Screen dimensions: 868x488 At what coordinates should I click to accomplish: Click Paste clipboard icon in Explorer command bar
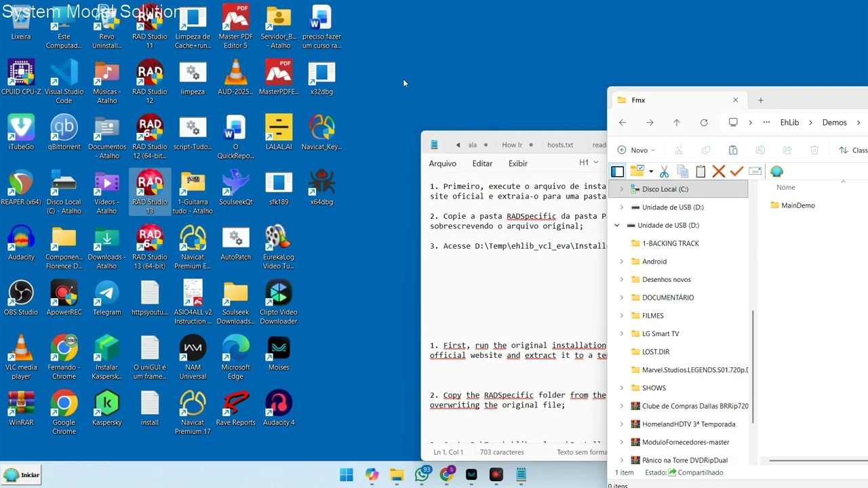[x=733, y=150]
